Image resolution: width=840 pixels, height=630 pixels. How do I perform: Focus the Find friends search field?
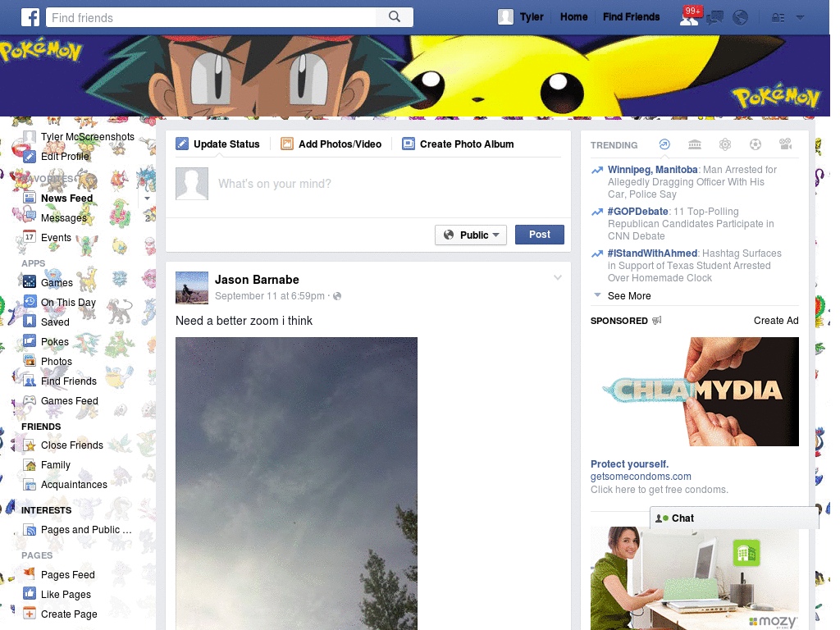211,17
